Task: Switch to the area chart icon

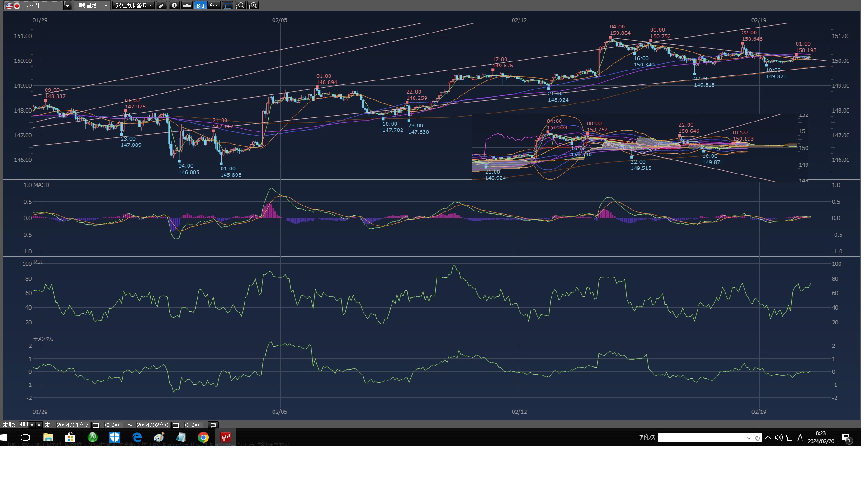Action: click(x=187, y=5)
